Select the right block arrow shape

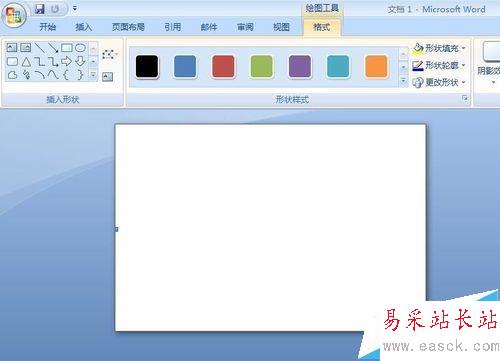(67, 61)
